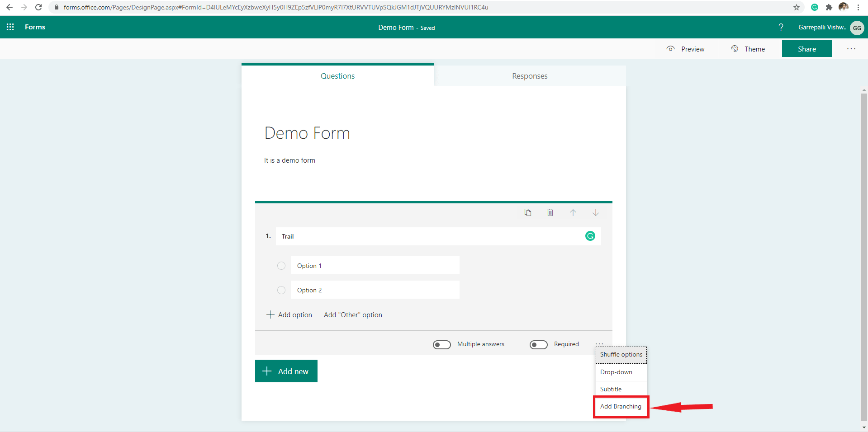Move the question up with the arrow icon
Image resolution: width=868 pixels, height=432 pixels.
[573, 212]
